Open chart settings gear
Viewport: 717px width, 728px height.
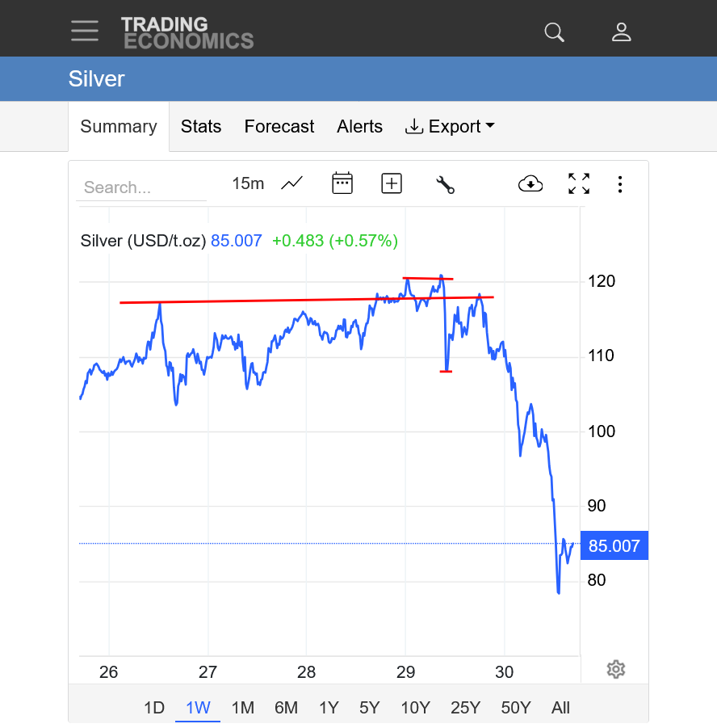pos(615,669)
